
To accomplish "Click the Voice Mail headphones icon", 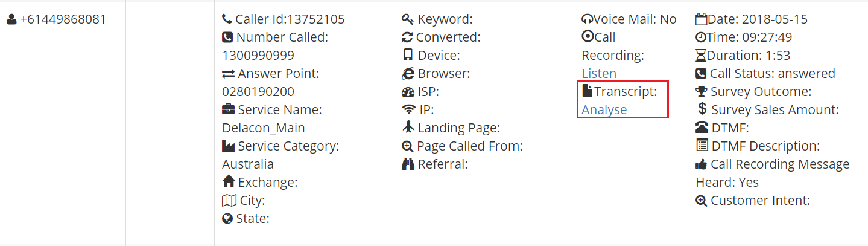I will 587,19.
